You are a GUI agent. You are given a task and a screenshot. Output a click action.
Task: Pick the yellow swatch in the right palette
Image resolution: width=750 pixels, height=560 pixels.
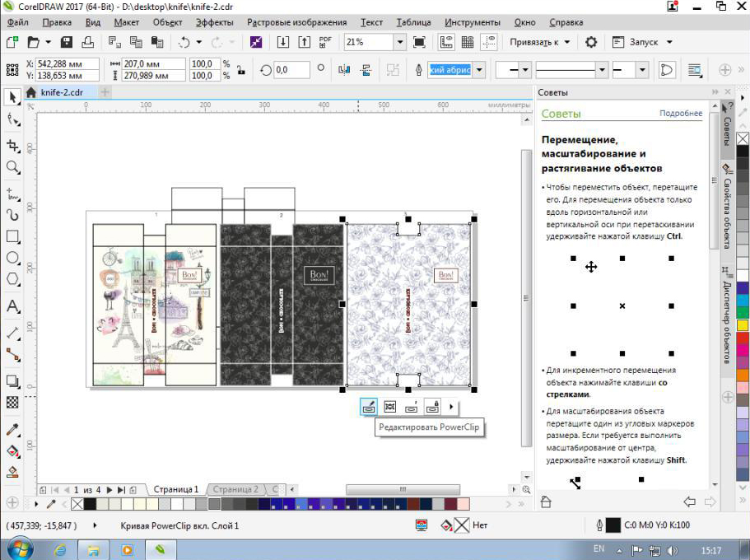743,325
